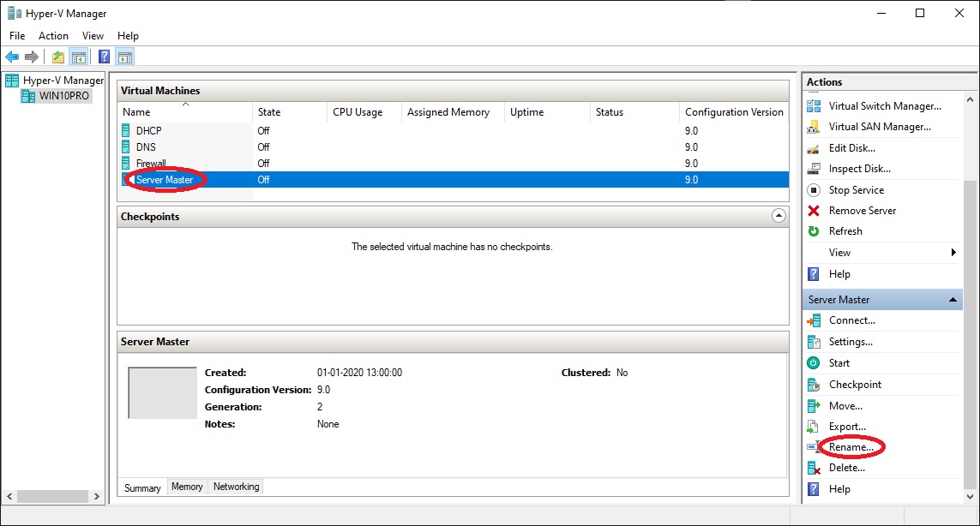Image resolution: width=980 pixels, height=526 pixels.
Task: Open the Action menu
Action: pos(53,36)
